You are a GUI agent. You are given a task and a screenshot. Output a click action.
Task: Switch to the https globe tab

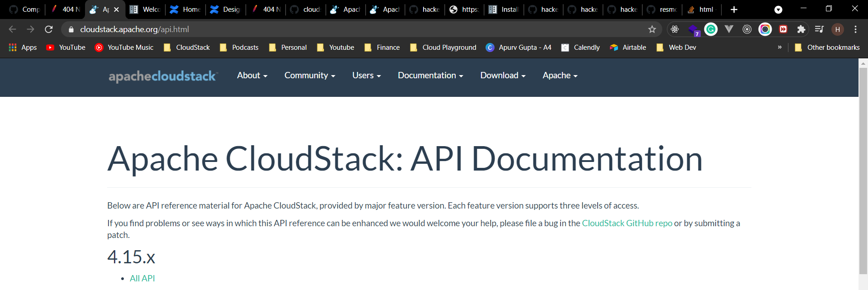point(464,10)
